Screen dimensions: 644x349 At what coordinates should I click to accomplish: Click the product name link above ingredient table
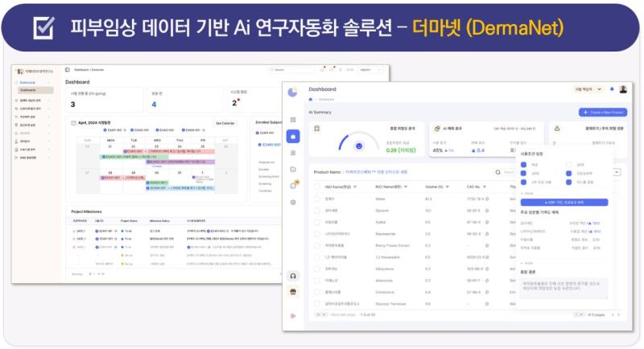(376, 172)
